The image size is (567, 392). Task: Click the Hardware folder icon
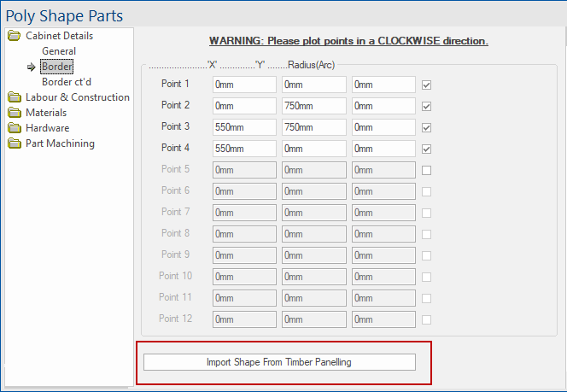15,128
